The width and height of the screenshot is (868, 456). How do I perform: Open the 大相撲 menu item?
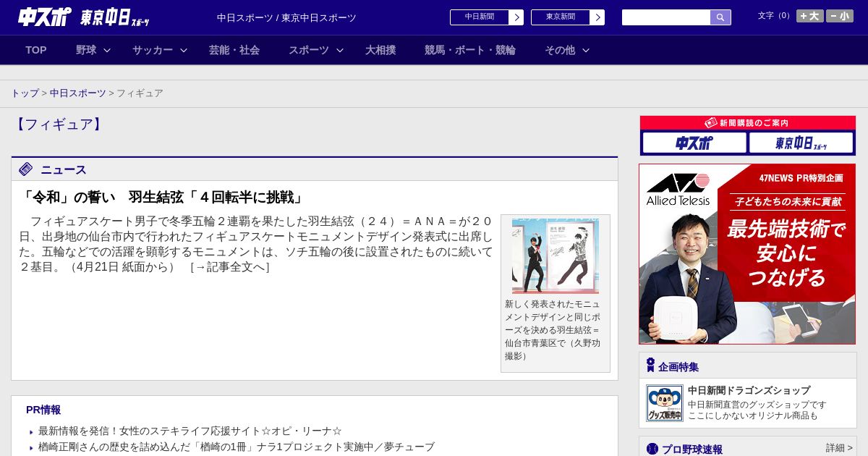380,50
